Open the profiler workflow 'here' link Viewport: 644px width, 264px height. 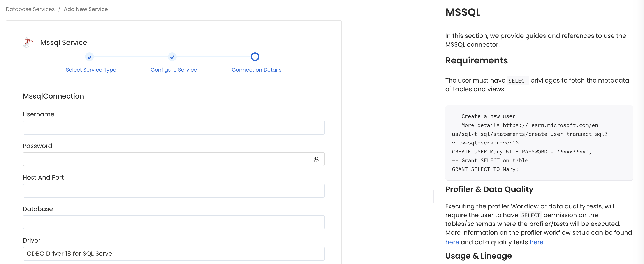coord(452,242)
